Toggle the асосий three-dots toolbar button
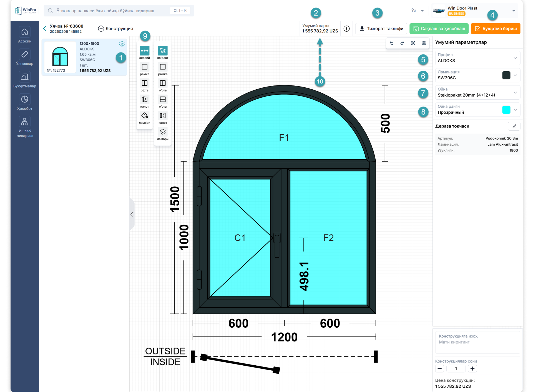The height and width of the screenshot is (392, 533). (x=144, y=51)
